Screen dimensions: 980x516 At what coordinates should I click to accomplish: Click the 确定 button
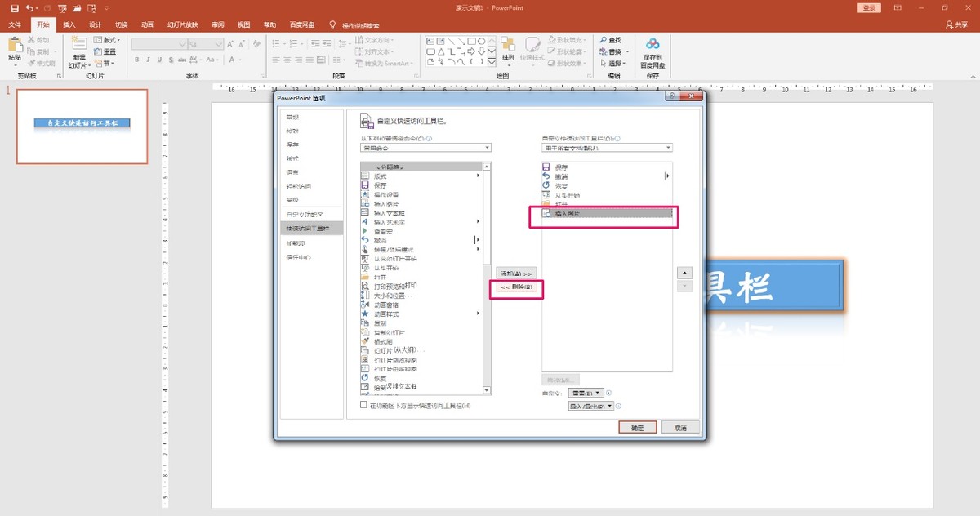[638, 428]
